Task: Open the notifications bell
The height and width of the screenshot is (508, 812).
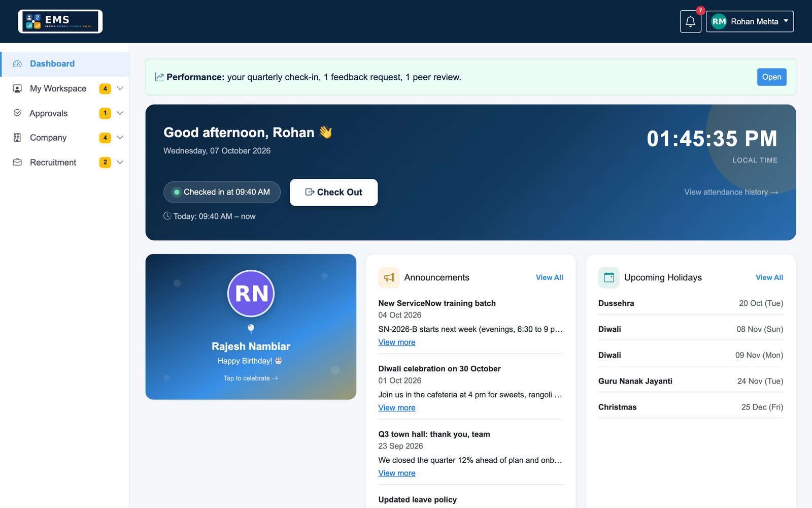Action: pyautogui.click(x=690, y=21)
